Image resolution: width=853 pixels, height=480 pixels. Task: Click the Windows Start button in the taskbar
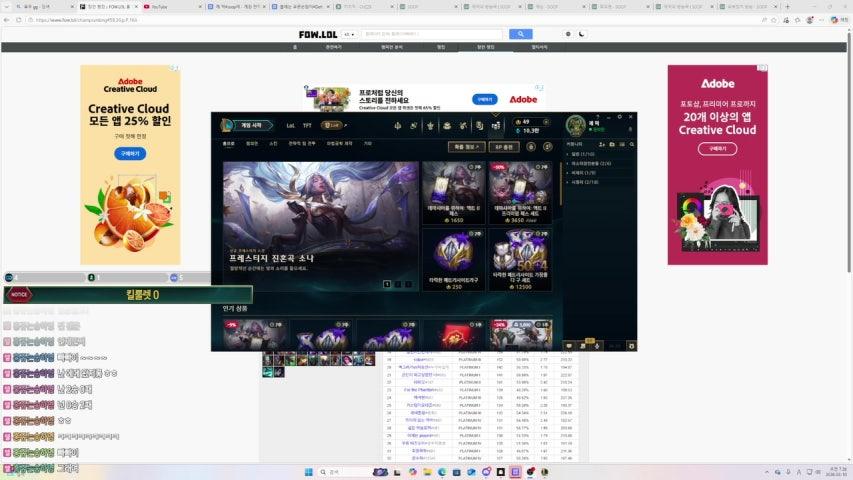[308, 472]
